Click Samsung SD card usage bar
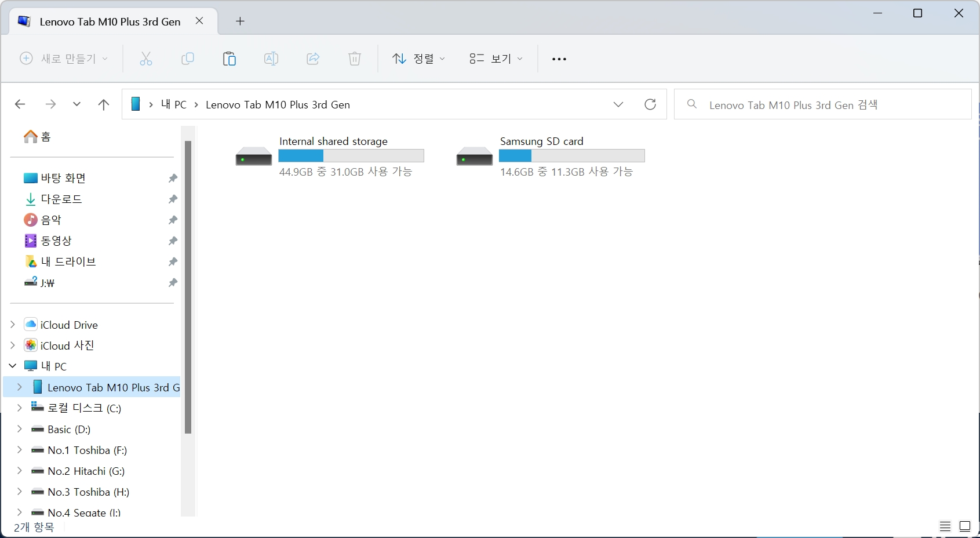Viewport: 980px width, 538px height. click(572, 156)
